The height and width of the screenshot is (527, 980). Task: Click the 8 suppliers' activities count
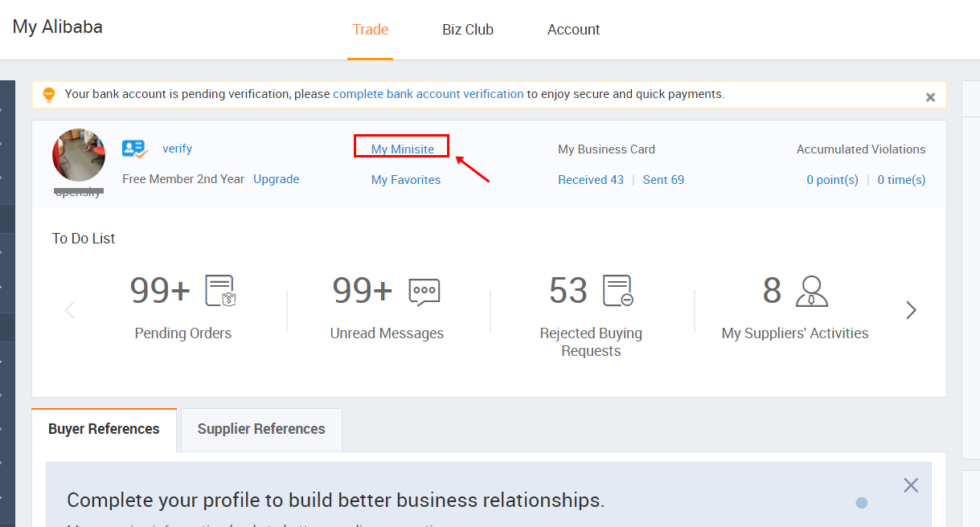(x=772, y=291)
